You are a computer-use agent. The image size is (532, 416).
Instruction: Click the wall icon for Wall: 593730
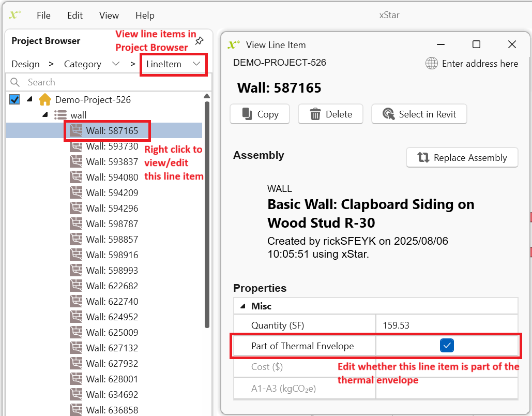[77, 146]
